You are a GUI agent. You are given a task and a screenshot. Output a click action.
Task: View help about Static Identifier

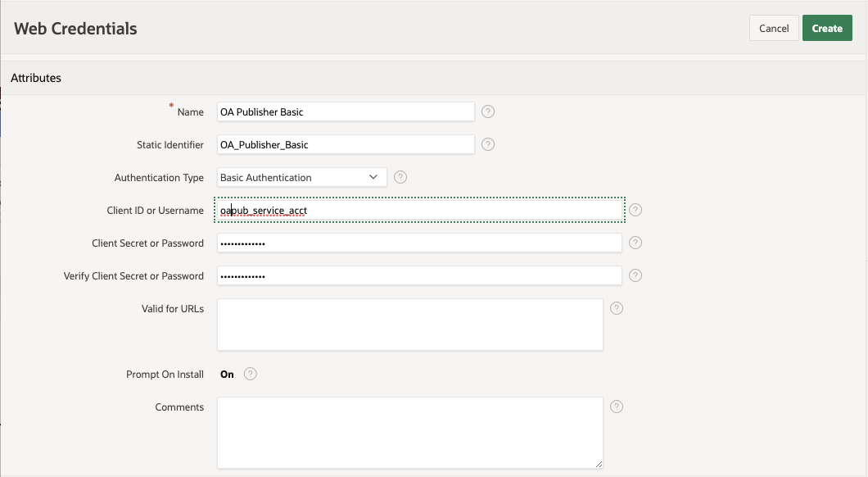point(487,144)
